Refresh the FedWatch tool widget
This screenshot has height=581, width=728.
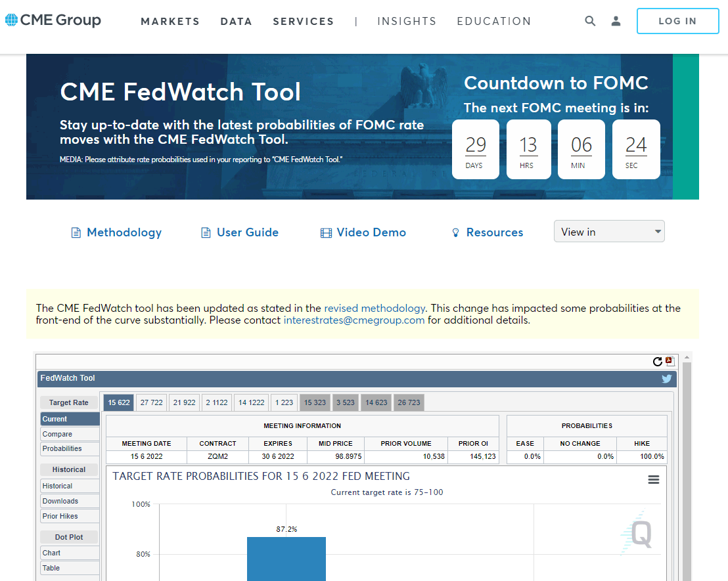click(x=657, y=362)
